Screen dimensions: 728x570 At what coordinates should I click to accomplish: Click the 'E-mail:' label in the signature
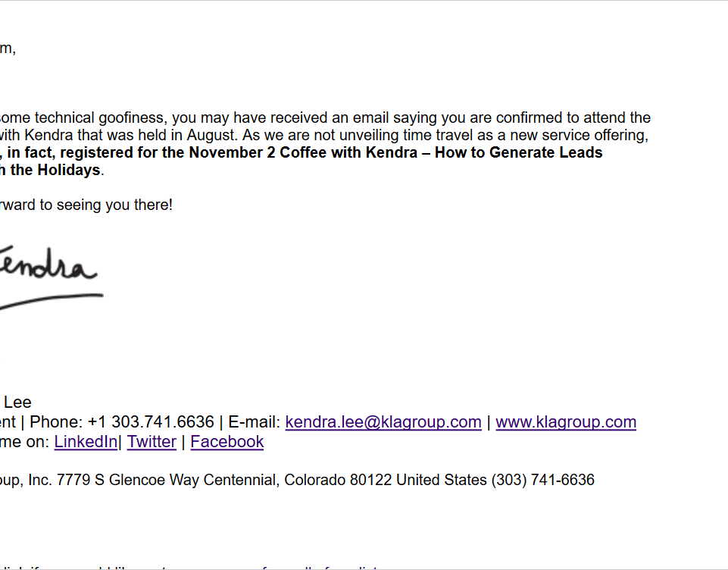(x=255, y=422)
